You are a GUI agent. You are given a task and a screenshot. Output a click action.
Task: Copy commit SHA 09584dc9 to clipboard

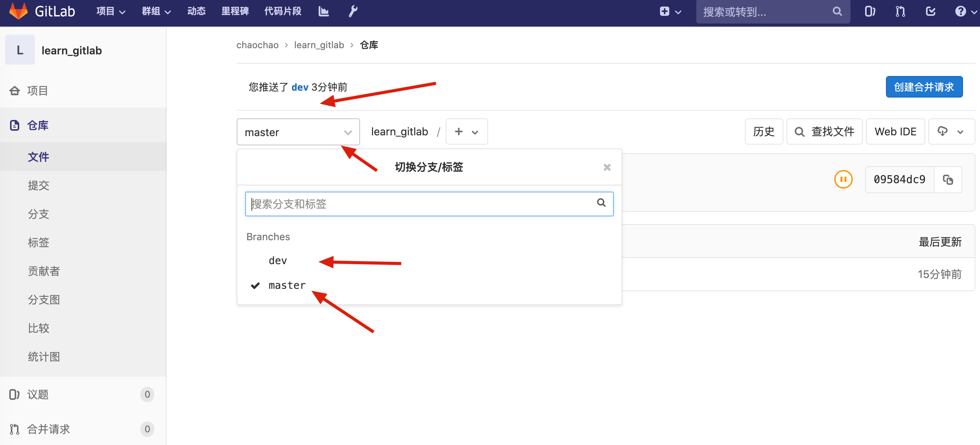[x=948, y=180]
